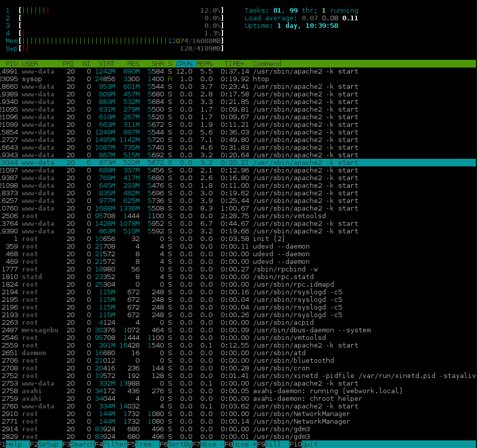Viewport: 478px width, 448px height.
Task: Click the CPU 1 usage meter showing 12.0%
Action: (x=115, y=11)
